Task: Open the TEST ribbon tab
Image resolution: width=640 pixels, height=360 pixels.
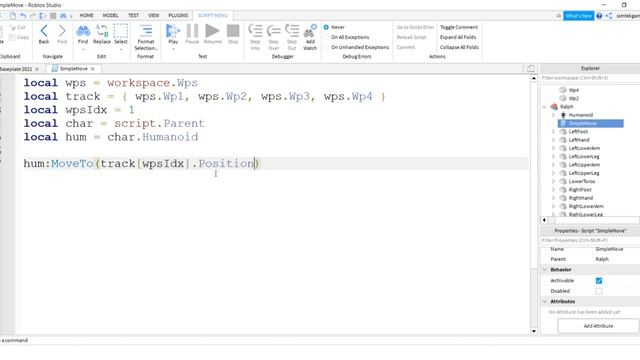Action: point(133,16)
